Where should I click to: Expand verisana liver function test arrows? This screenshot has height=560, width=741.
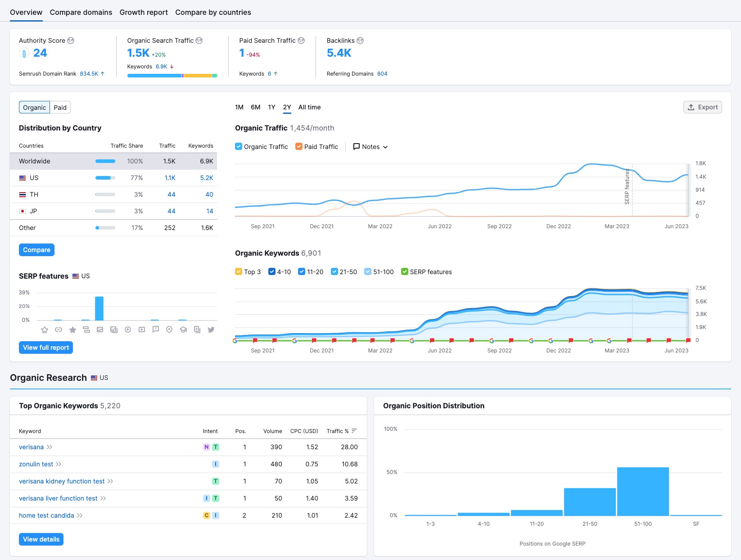103,498
